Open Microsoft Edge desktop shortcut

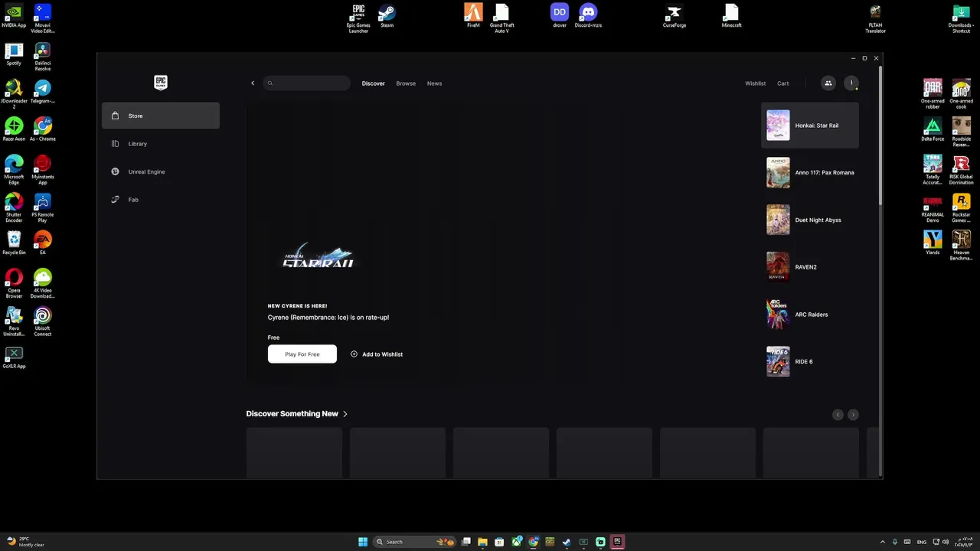pyautogui.click(x=14, y=170)
